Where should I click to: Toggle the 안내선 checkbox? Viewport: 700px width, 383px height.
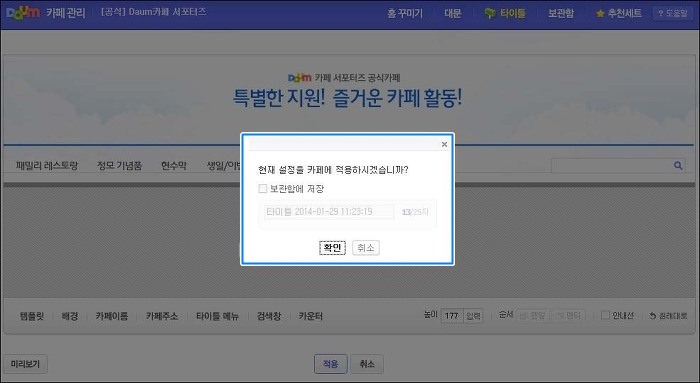[x=605, y=315]
